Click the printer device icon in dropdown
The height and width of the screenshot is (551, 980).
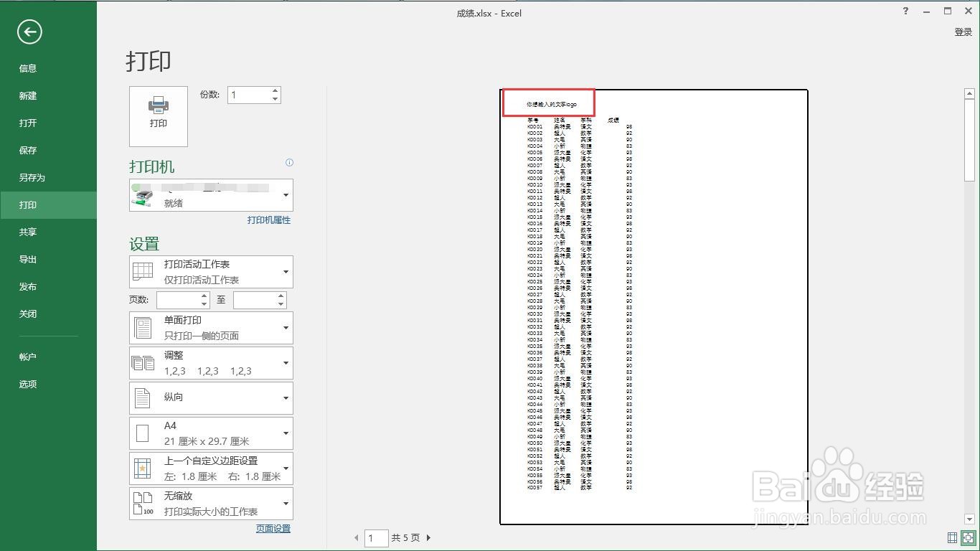[143, 195]
